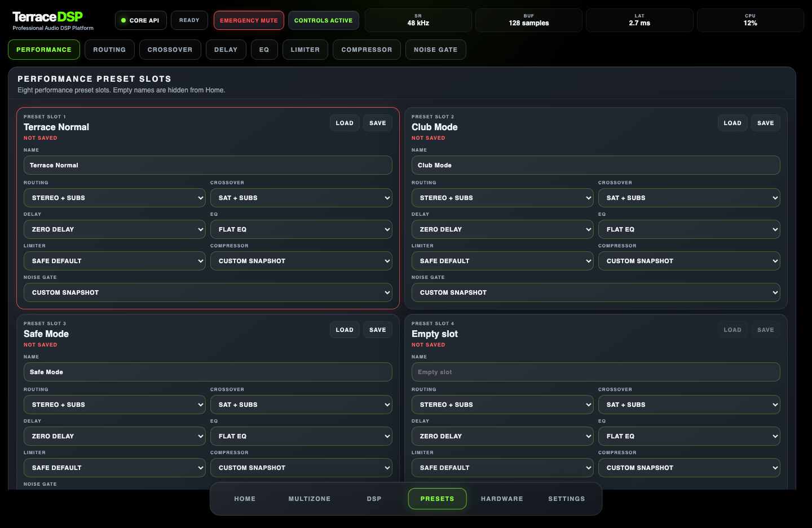
Task: Click the Ready status badge
Action: [x=189, y=20]
